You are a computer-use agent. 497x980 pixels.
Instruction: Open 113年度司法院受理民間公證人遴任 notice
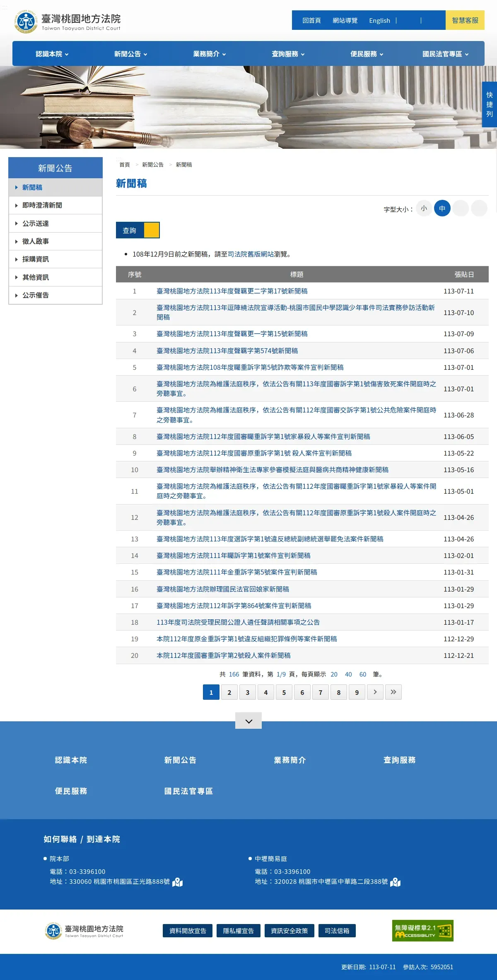[238, 622]
